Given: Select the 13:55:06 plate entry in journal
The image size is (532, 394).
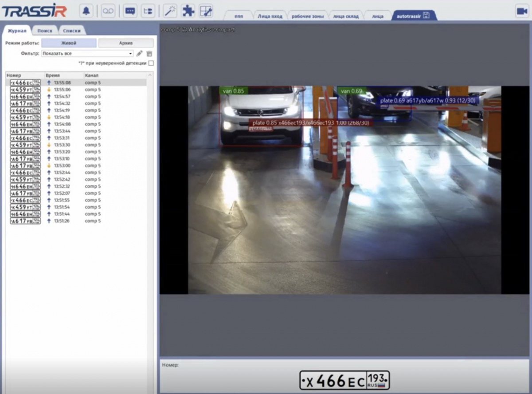Looking at the screenshot, I should (62, 90).
